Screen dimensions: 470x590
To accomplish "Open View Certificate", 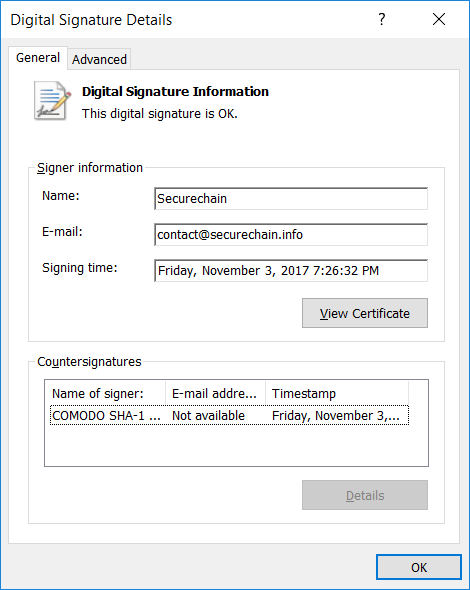I will pos(365,313).
